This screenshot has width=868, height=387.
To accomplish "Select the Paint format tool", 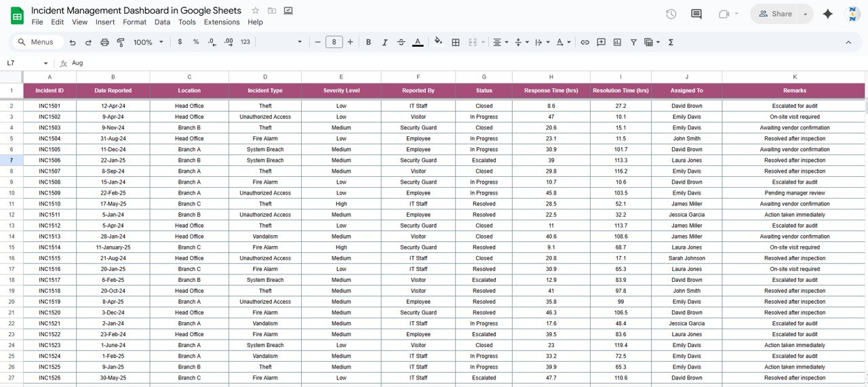I will (121, 42).
